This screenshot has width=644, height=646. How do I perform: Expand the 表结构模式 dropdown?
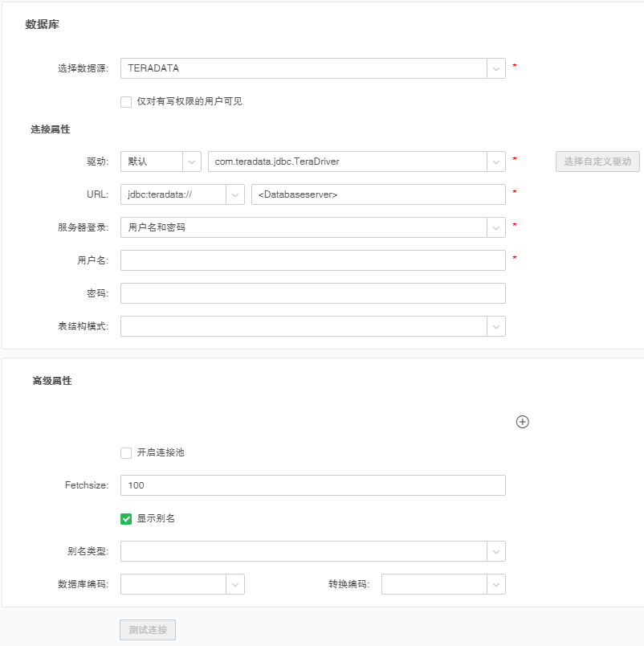496,326
